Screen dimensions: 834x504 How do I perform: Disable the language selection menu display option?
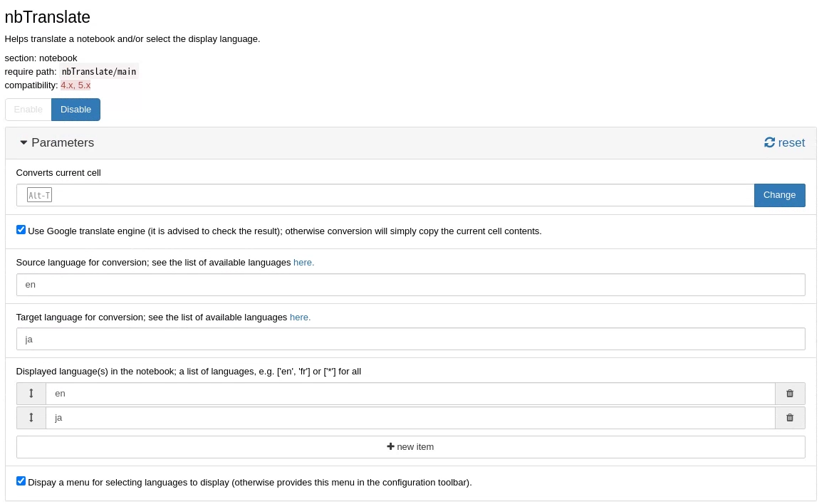pyautogui.click(x=21, y=481)
